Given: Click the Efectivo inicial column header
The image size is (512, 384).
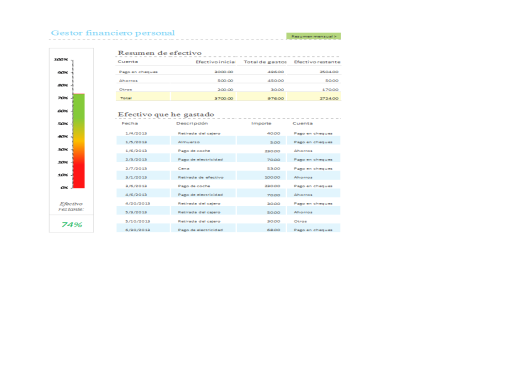Looking at the screenshot, I should click(215, 62).
